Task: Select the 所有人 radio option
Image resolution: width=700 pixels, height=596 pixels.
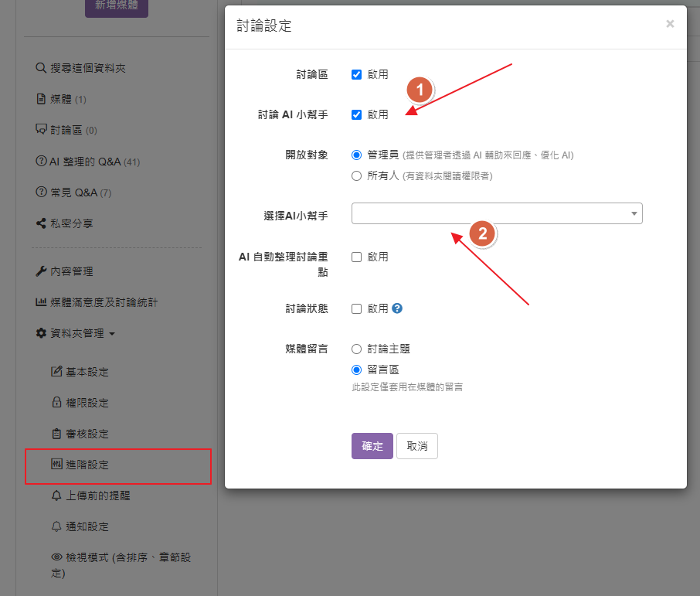Action: pos(356,175)
